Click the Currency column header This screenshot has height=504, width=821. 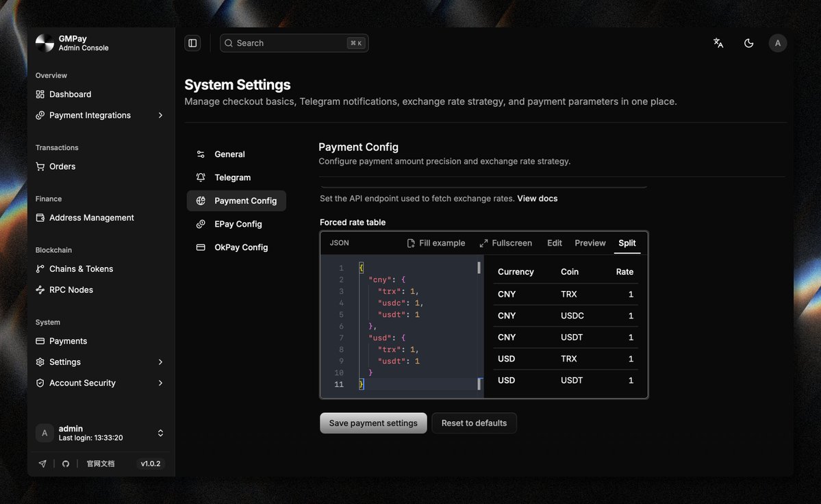click(x=516, y=272)
